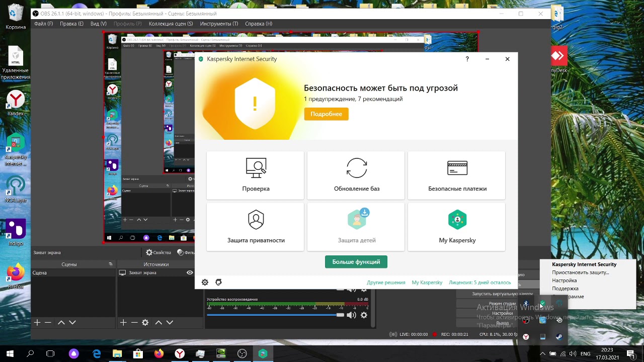Open the Правка (E) menu in OBS
Image resolution: width=644 pixels, height=362 pixels.
click(71, 24)
